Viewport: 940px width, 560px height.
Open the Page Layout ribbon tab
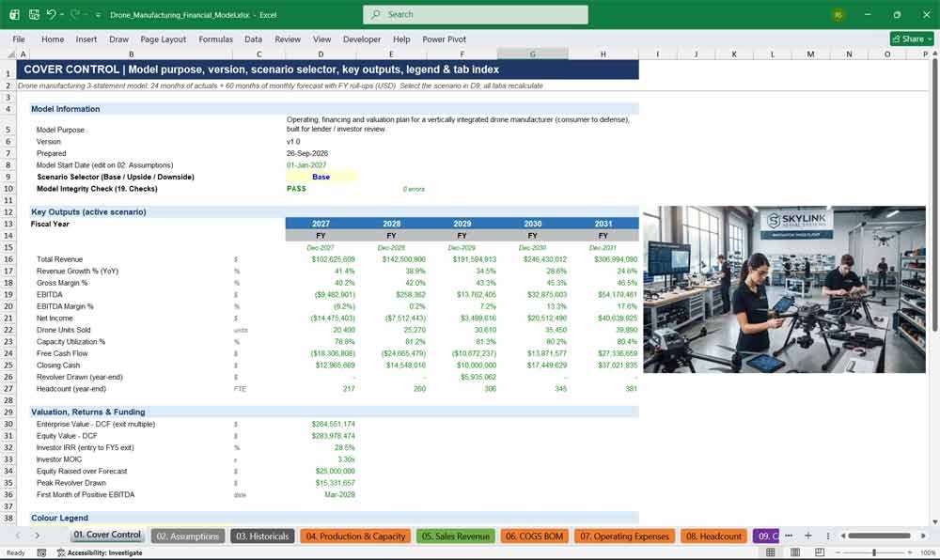point(163,39)
